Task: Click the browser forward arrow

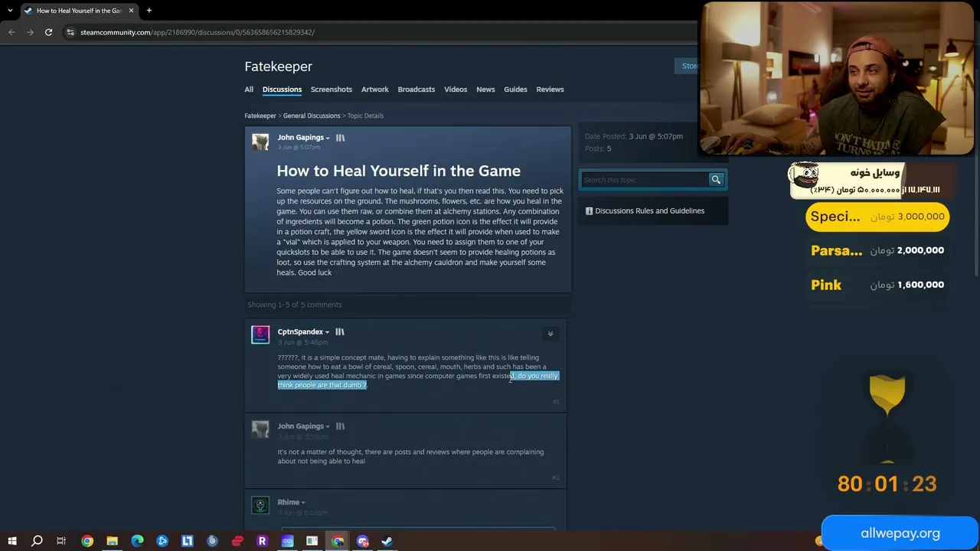Action: pos(30,32)
